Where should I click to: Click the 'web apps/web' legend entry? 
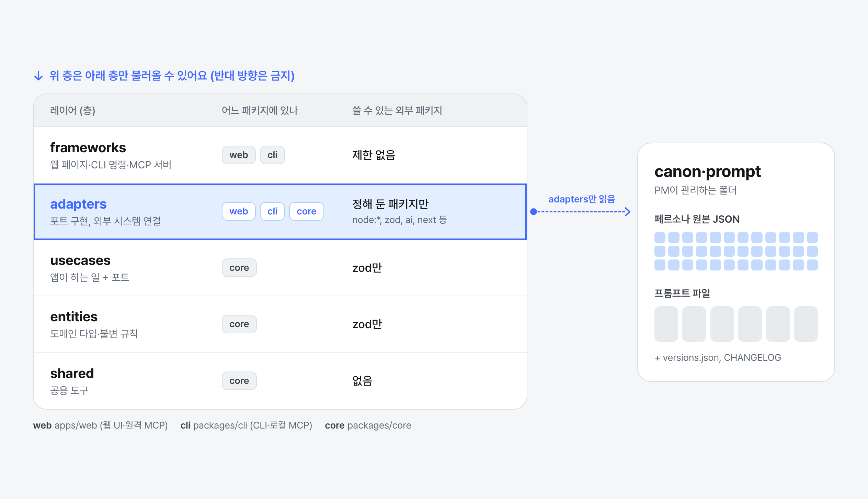100,425
